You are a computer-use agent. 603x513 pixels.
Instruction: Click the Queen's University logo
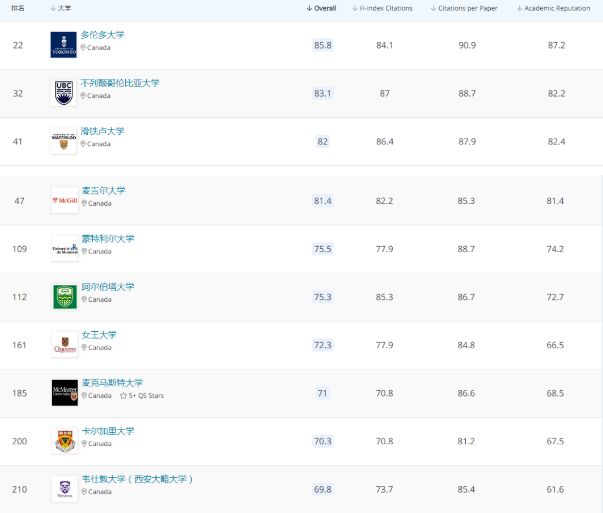65,345
